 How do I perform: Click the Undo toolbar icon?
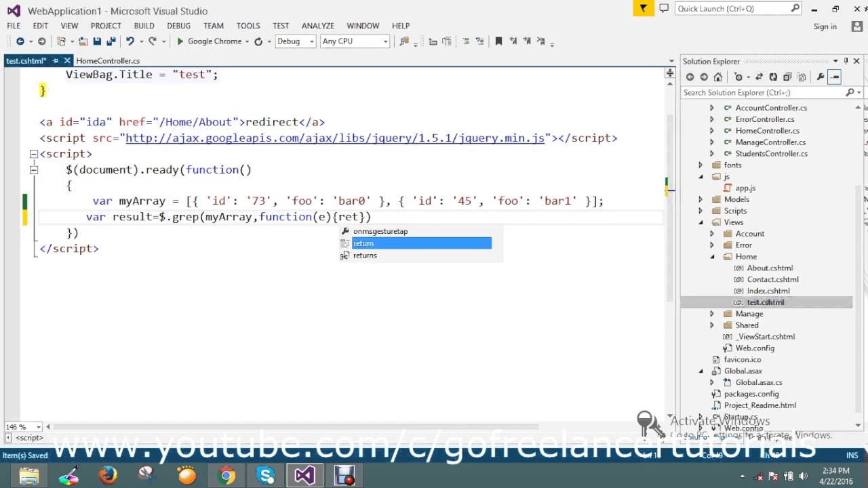point(130,41)
